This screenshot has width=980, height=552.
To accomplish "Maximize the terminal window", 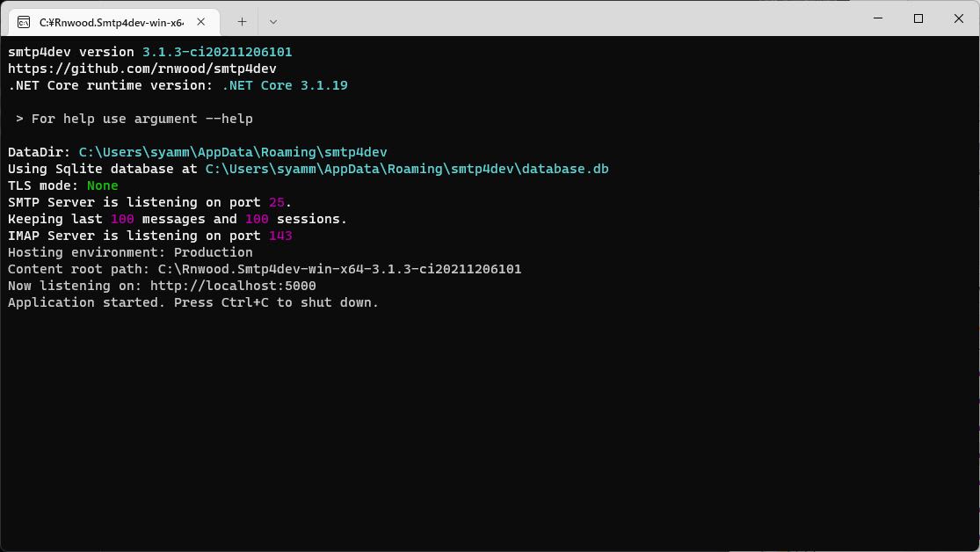I will (x=918, y=18).
